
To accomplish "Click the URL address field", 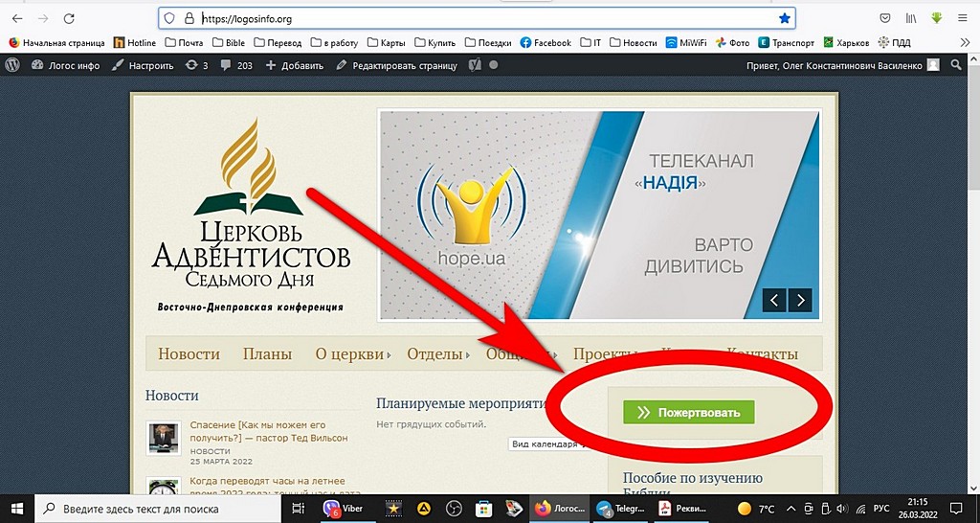I will coord(477,19).
